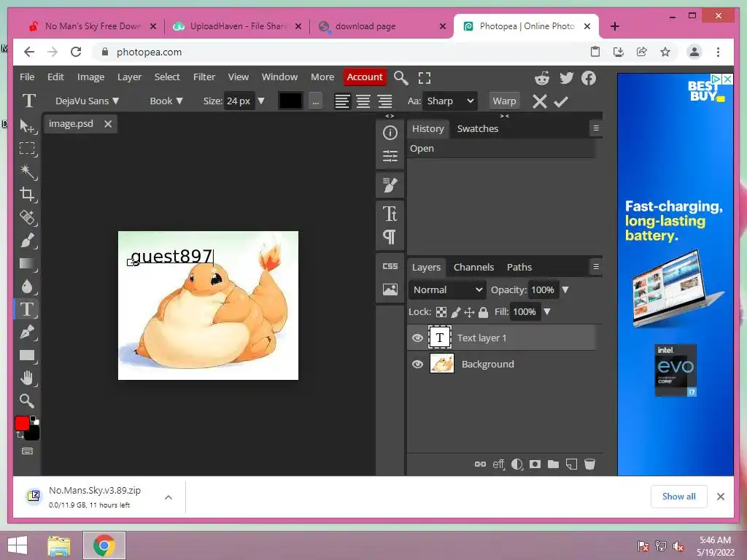This screenshot has height=560, width=747.
Task: Select the Type tool in the toolbox
Action: 27,309
